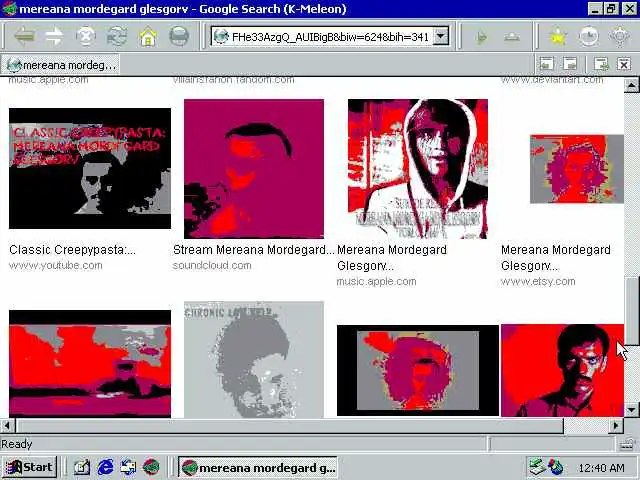The image size is (640, 480).
Task: Close current tab with X icon
Action: 624,64
